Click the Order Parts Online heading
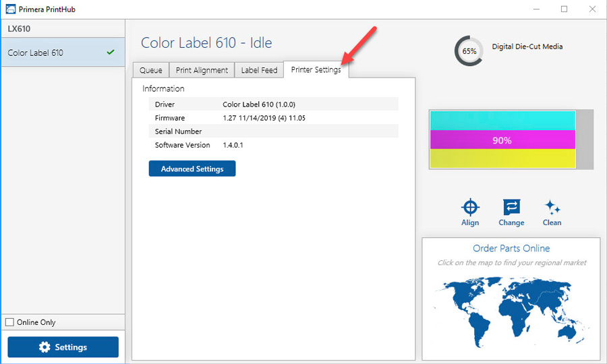 point(511,248)
